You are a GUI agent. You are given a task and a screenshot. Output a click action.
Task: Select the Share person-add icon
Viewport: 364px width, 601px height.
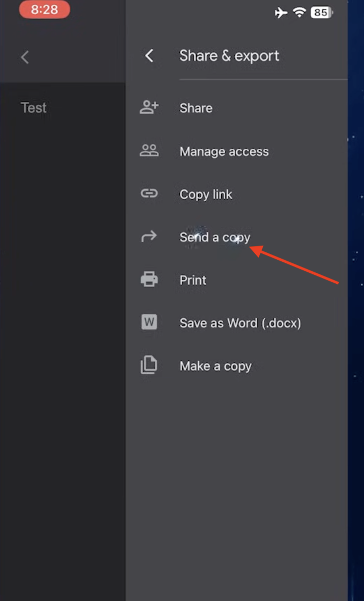point(150,107)
